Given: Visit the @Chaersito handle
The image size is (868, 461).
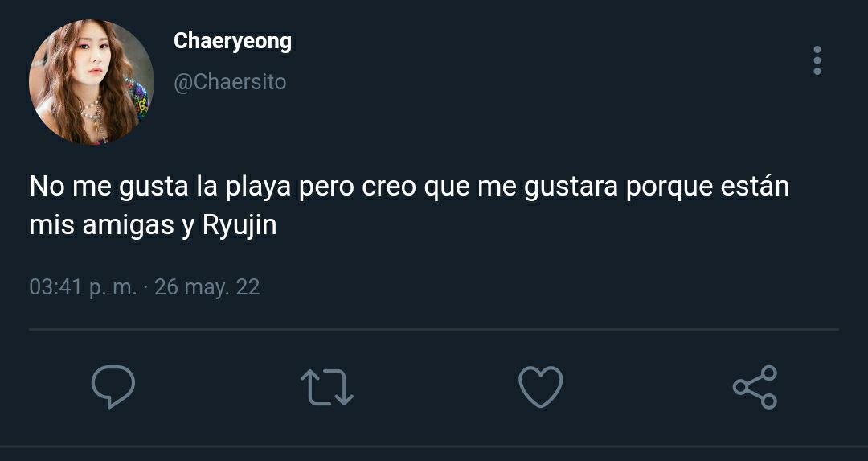Looking at the screenshot, I should pyautogui.click(x=230, y=82).
